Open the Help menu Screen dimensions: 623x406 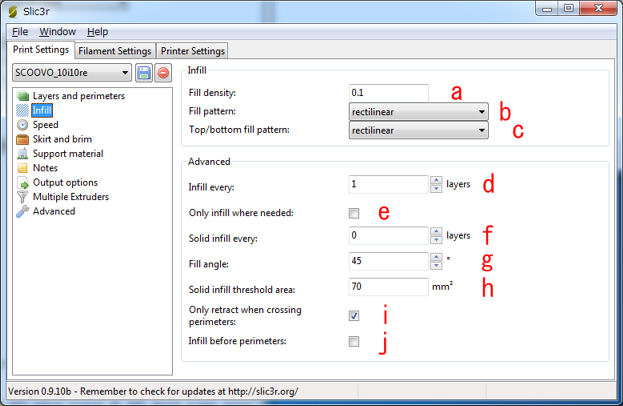tap(98, 32)
